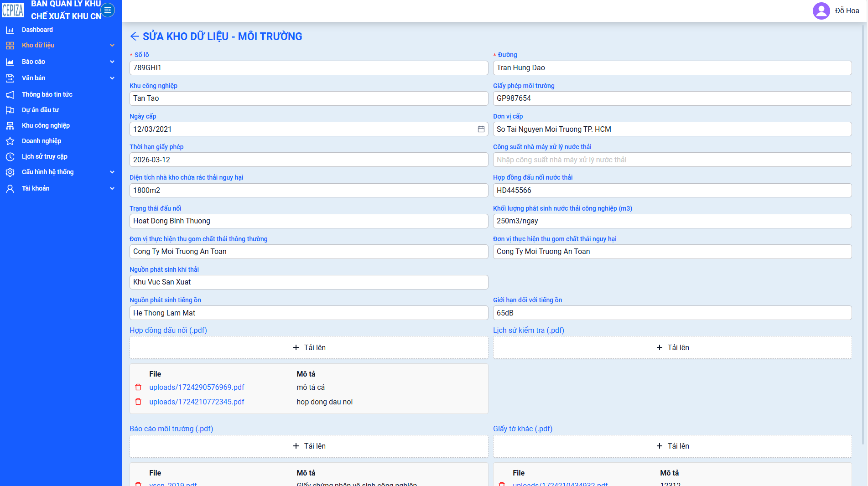Open the uploads/1724290576969.pdf file link
Viewport: 868px width, 486px height.
coord(197,387)
